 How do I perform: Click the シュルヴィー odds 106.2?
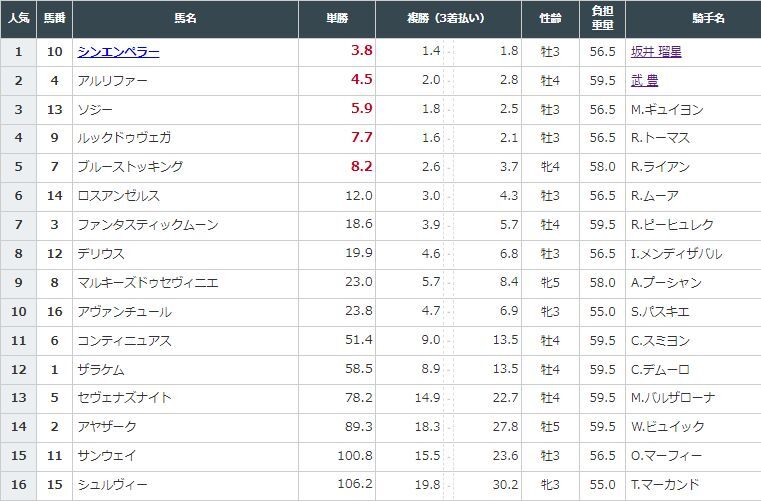tap(355, 484)
